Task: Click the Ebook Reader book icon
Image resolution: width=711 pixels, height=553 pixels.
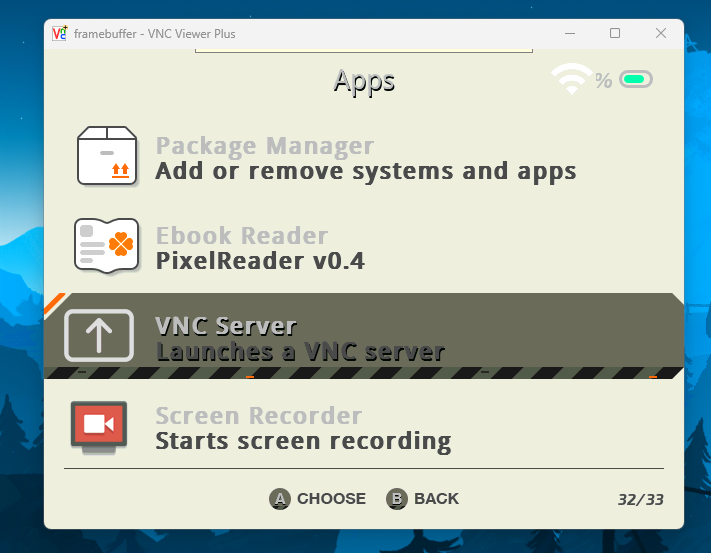Action: click(x=107, y=246)
